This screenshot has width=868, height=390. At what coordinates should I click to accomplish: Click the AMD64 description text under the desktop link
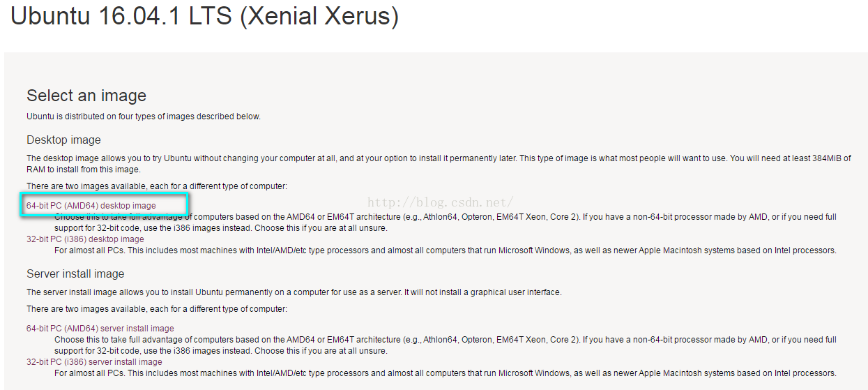[446, 223]
